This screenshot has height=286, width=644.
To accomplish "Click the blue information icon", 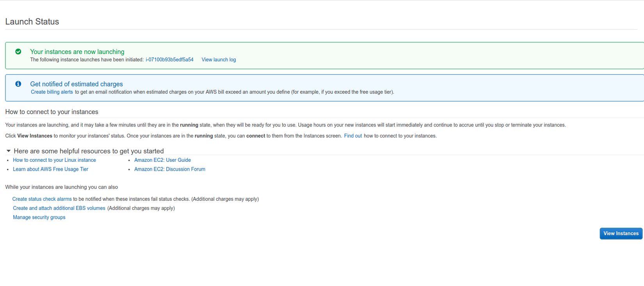I will 18,84.
